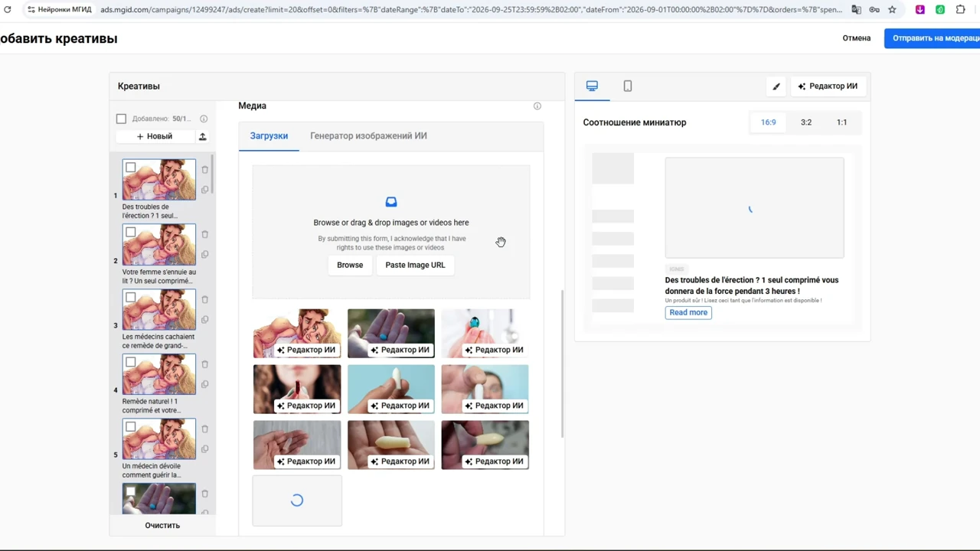Delete creative 4 with the trash icon
This screenshot has height=551, width=980.
(x=204, y=364)
